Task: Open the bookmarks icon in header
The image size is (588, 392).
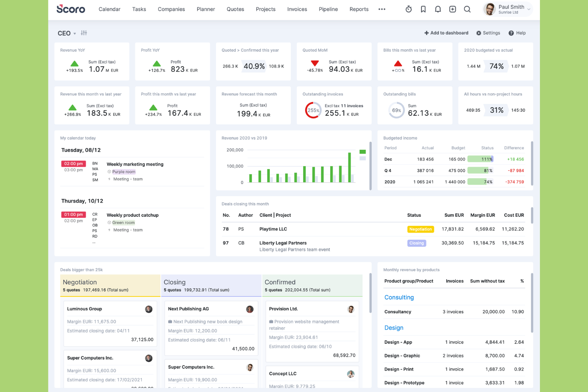Action: click(423, 9)
